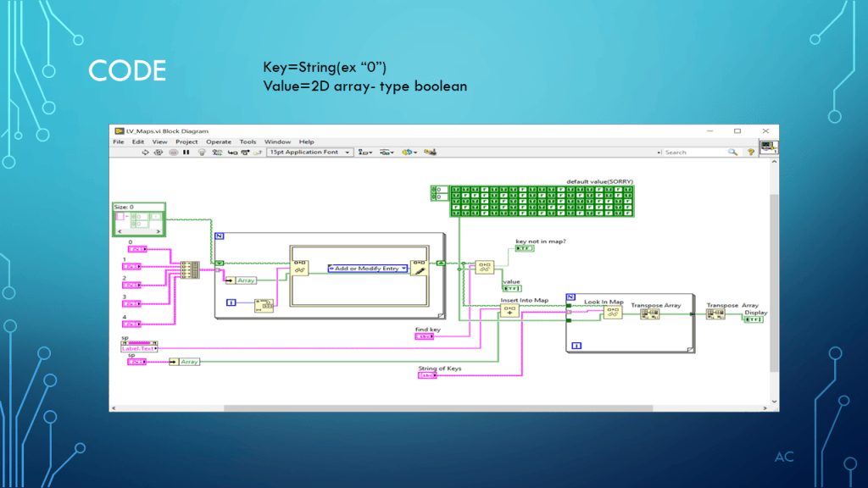Open the Edit menu
868x488 pixels.
point(138,141)
